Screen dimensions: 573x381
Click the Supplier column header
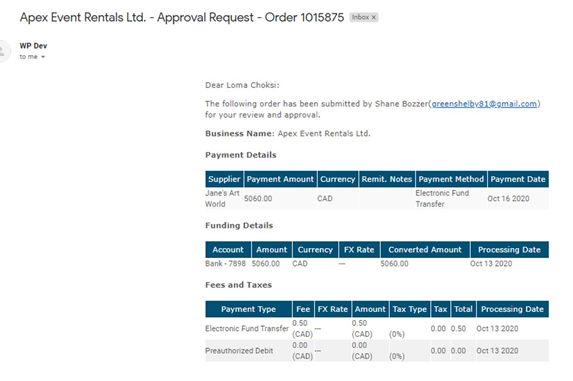pyautogui.click(x=224, y=179)
